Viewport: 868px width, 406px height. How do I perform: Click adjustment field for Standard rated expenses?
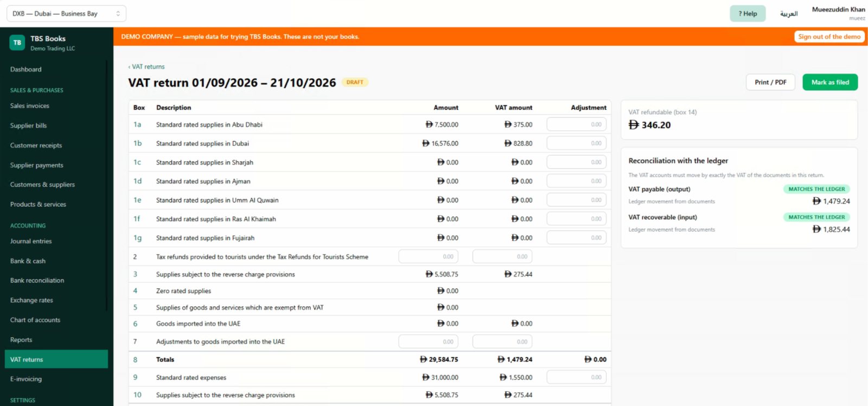[x=577, y=377]
